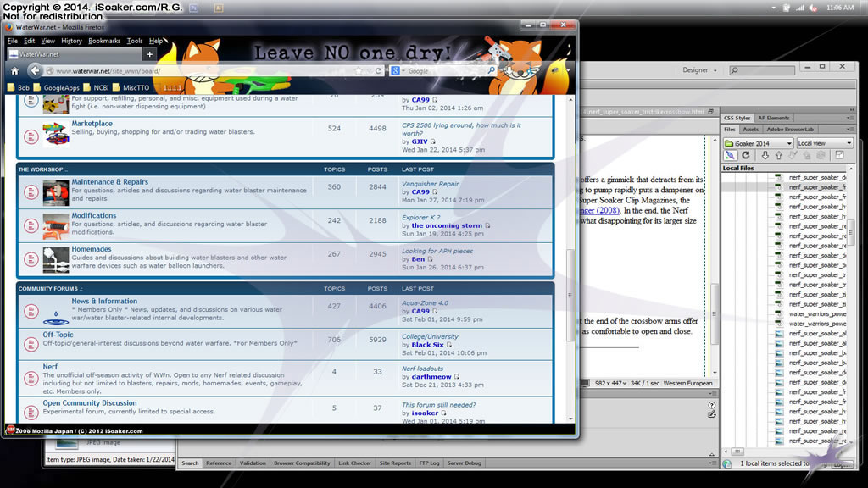
Task: Open the GoogleApps bookmarks folder
Action: pos(57,87)
